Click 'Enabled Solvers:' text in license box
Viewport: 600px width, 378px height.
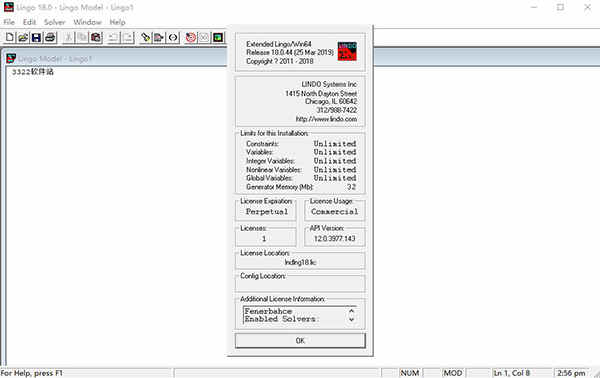pyautogui.click(x=282, y=319)
